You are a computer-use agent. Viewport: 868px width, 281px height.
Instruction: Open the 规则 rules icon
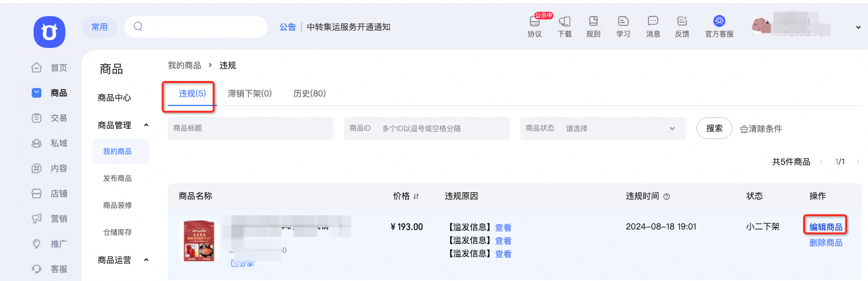pyautogui.click(x=593, y=26)
